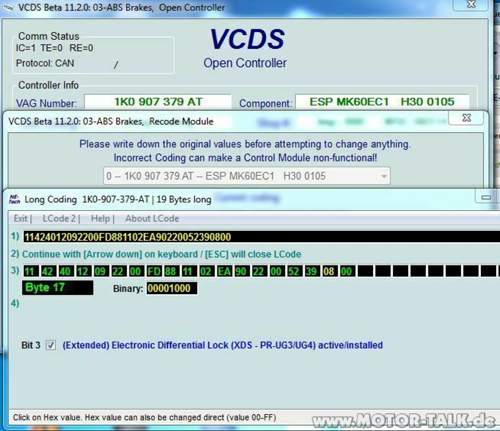Select hex byte 52

coord(294,271)
